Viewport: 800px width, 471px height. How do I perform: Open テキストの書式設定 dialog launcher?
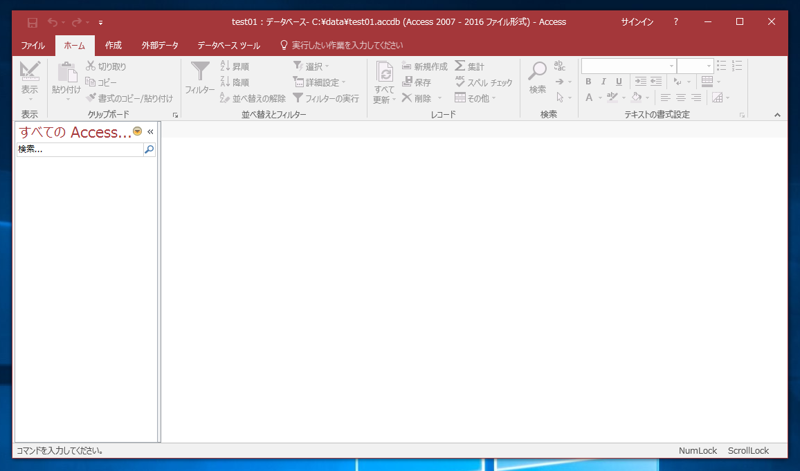click(x=742, y=115)
